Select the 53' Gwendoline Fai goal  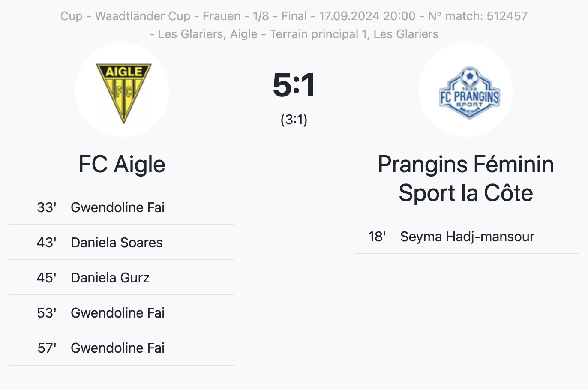(x=122, y=313)
